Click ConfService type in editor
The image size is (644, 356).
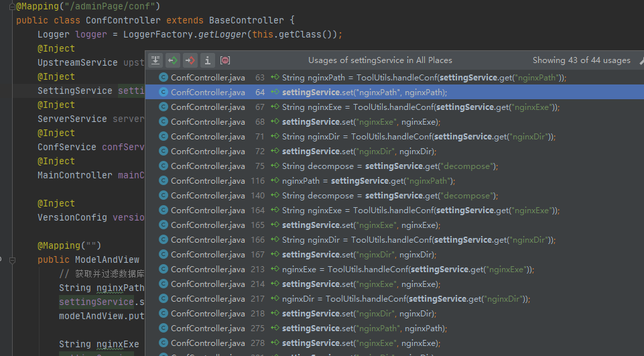(67, 147)
